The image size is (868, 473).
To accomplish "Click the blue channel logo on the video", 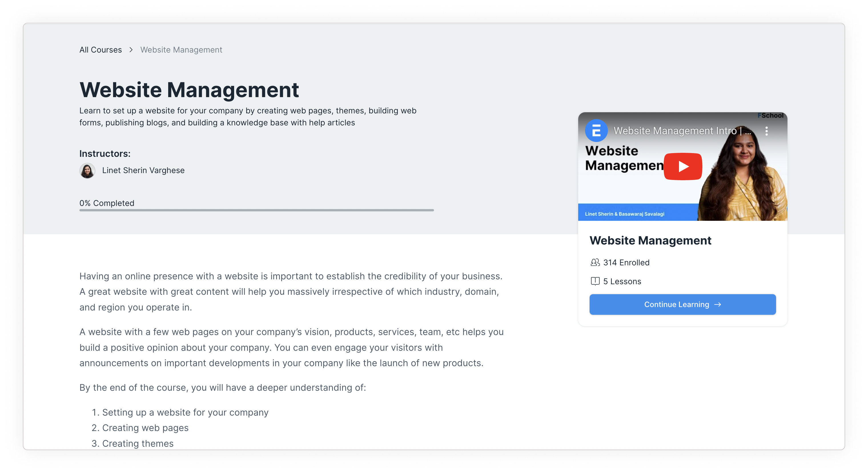I will tap(596, 131).
